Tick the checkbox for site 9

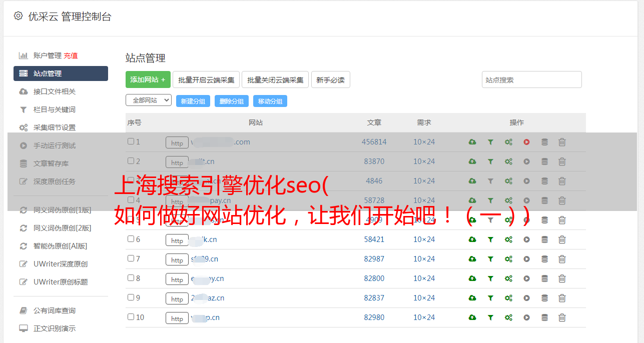pos(131,297)
